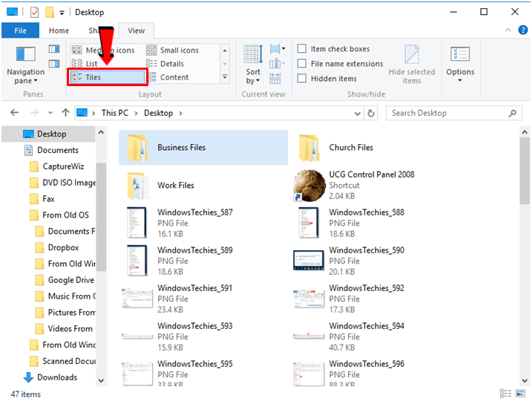532x407 pixels.
Task: Select Medium icons layout
Action: coord(103,50)
